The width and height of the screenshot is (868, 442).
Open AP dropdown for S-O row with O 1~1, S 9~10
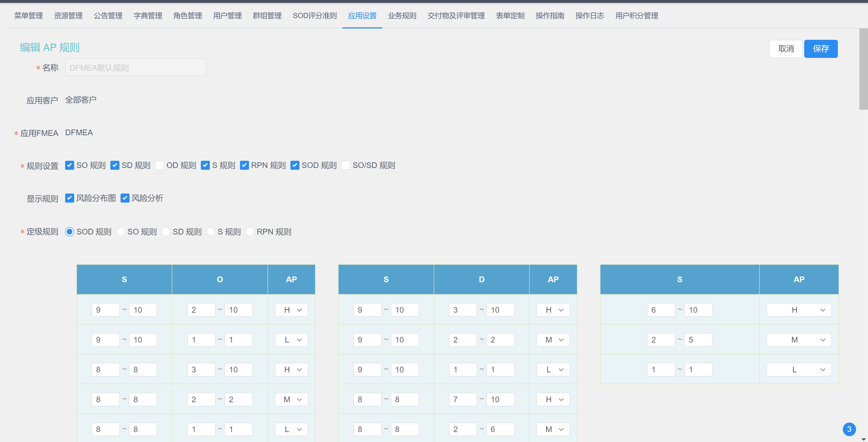pyautogui.click(x=292, y=340)
